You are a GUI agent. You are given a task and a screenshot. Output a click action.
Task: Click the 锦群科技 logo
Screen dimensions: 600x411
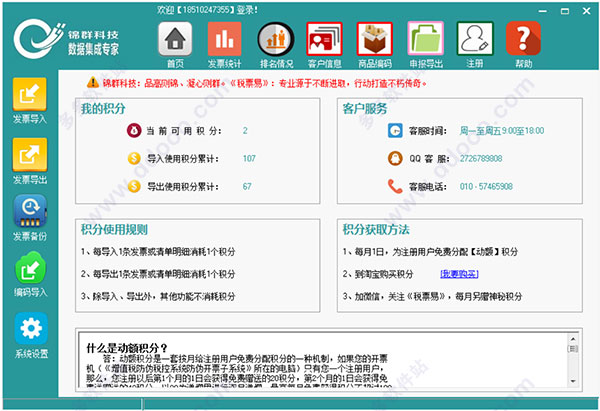pos(66,39)
